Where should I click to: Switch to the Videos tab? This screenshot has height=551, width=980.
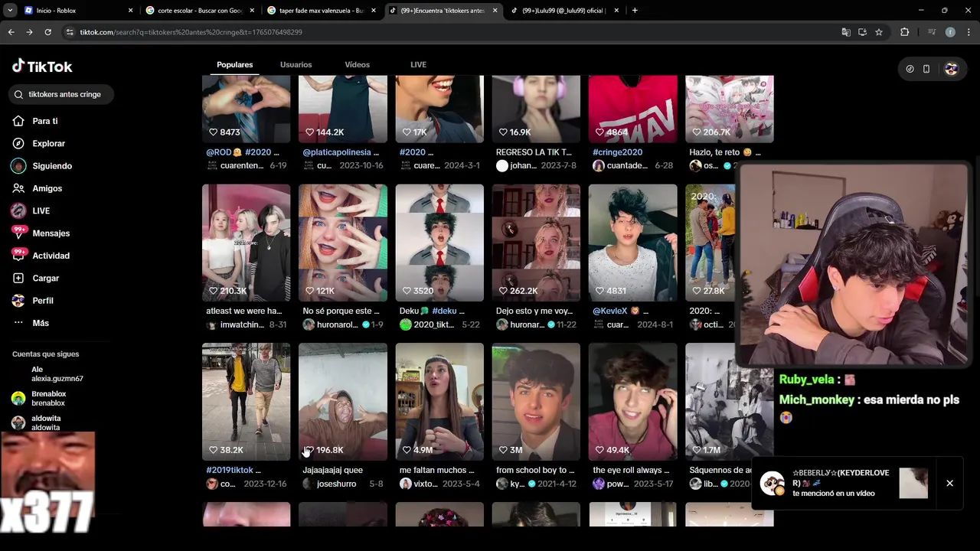(357, 65)
